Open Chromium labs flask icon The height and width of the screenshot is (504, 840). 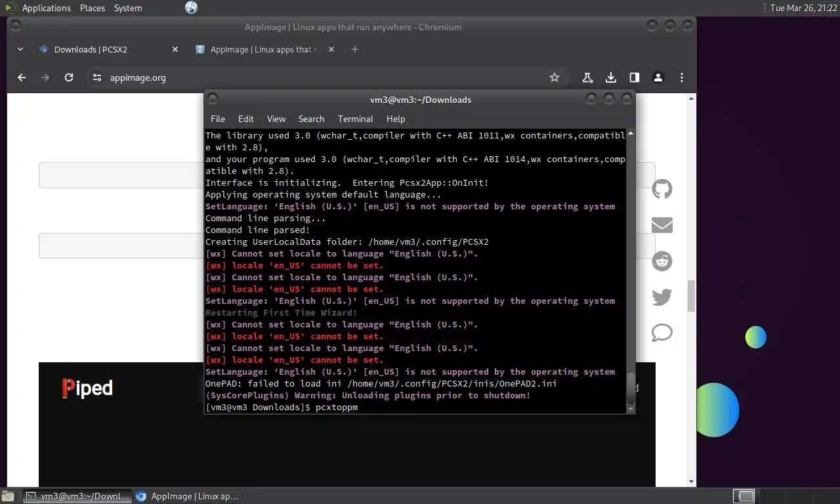(587, 77)
